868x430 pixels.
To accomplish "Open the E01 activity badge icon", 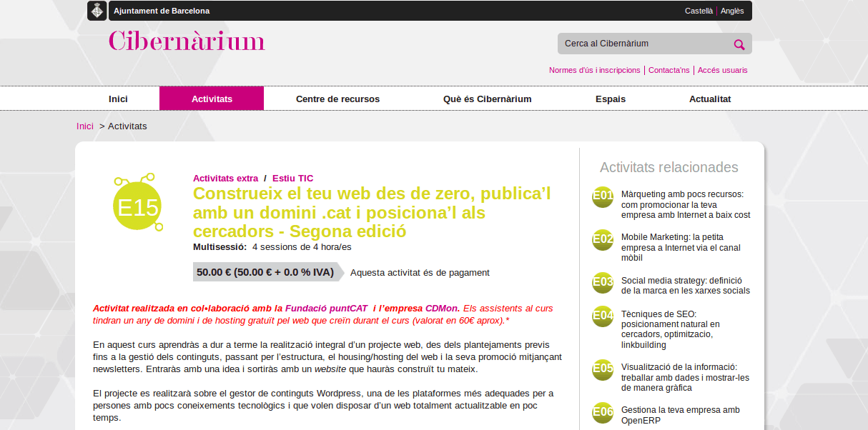I will pos(603,196).
